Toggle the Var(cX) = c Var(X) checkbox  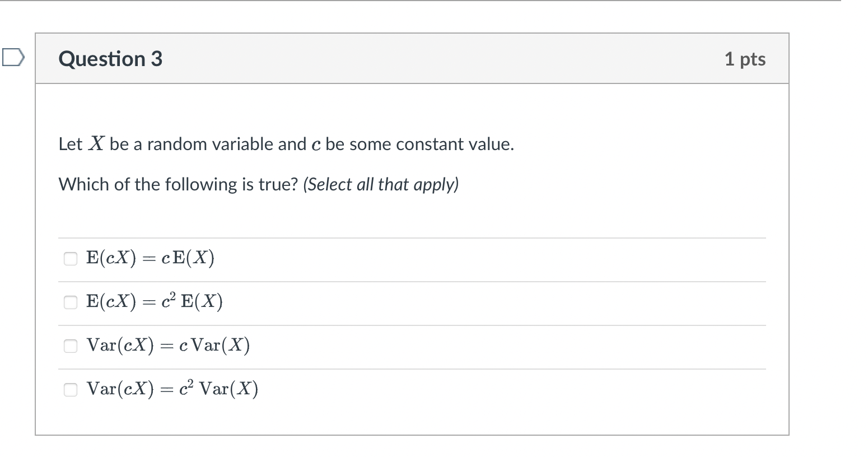[x=70, y=346]
